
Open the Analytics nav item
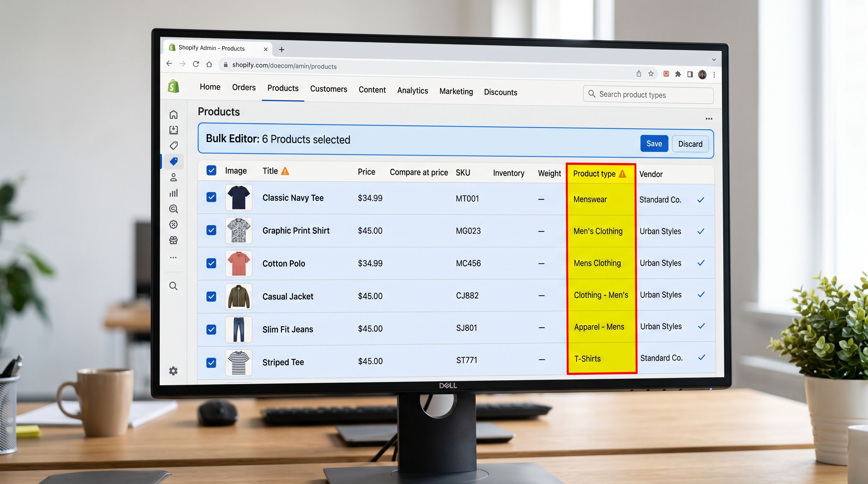(x=413, y=90)
